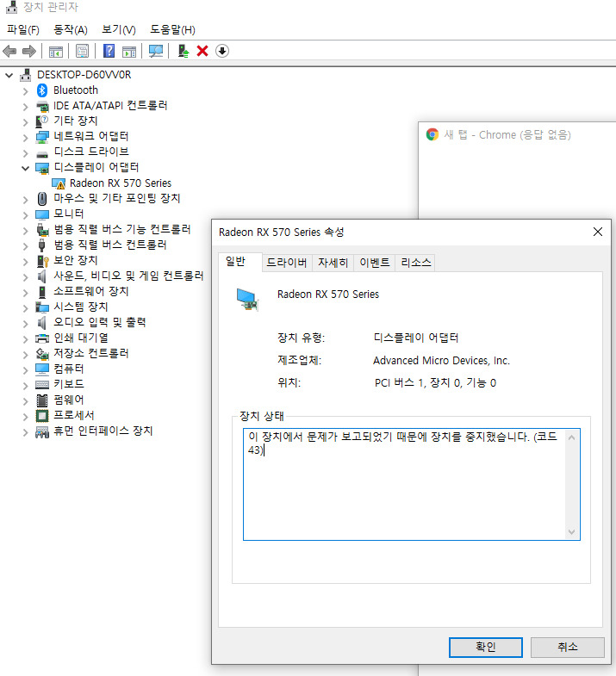
Task: Collapse the 디스플레이 어댑터 node
Action: coord(26,168)
